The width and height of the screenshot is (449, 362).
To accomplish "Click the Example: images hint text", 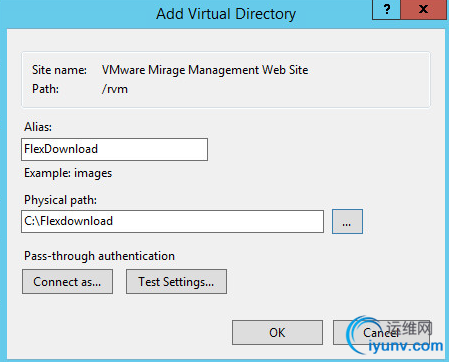I will tap(68, 173).
